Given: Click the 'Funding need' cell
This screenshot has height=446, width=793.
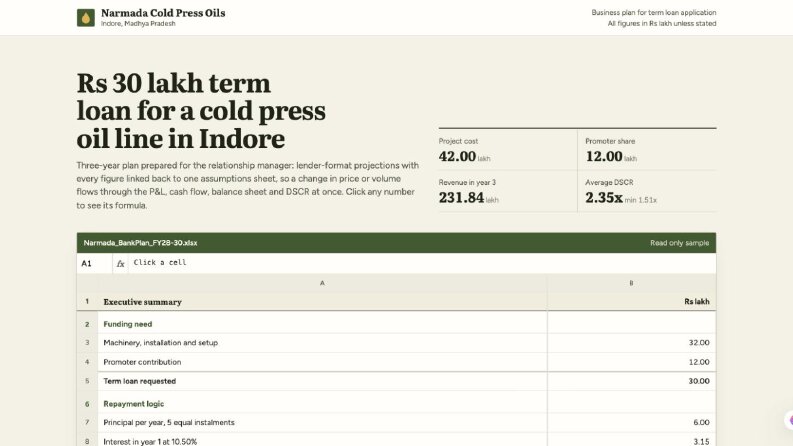Looking at the screenshot, I should pos(322,324).
